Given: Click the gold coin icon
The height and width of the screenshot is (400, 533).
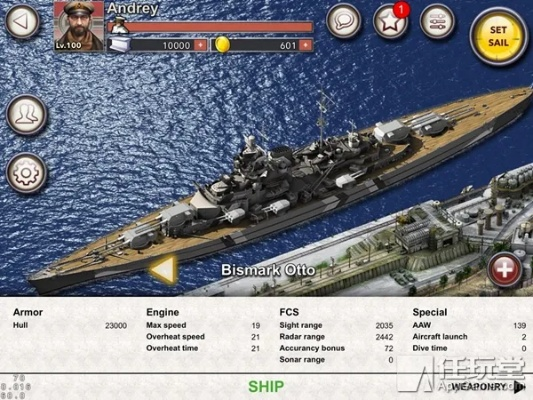Looking at the screenshot, I should click(223, 45).
